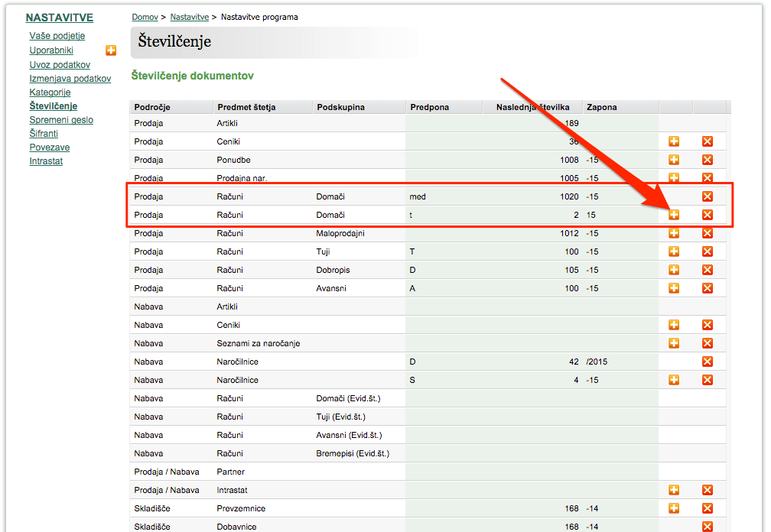Select 'Bremepisi (Evid.št.)' cell

[x=353, y=453]
